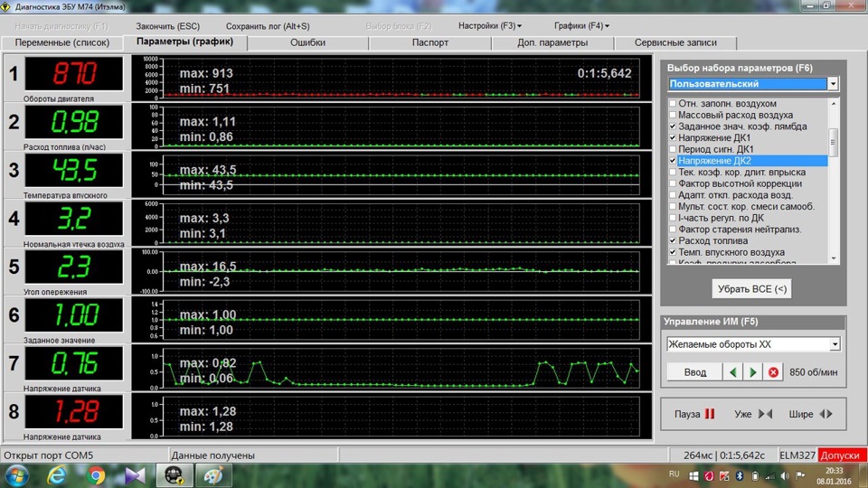Select the Параметры (график) tab
Image resolution: width=868 pixels, height=488 pixels.
pos(184,42)
